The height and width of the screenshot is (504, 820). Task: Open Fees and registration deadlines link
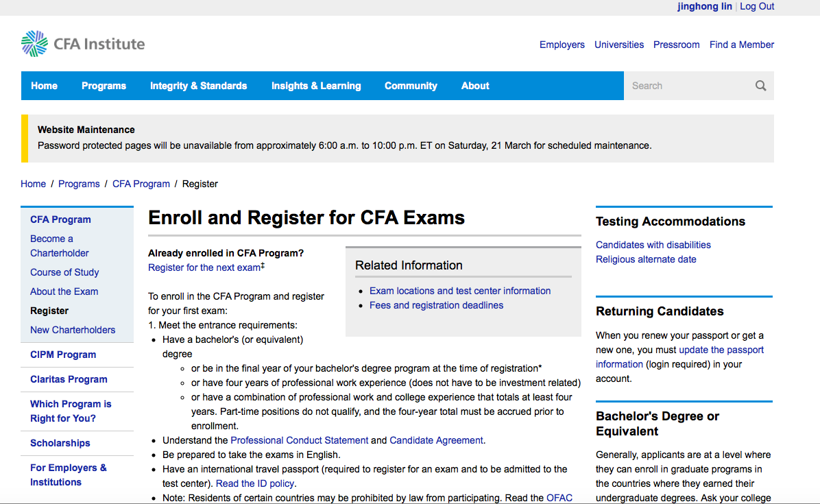[436, 305]
